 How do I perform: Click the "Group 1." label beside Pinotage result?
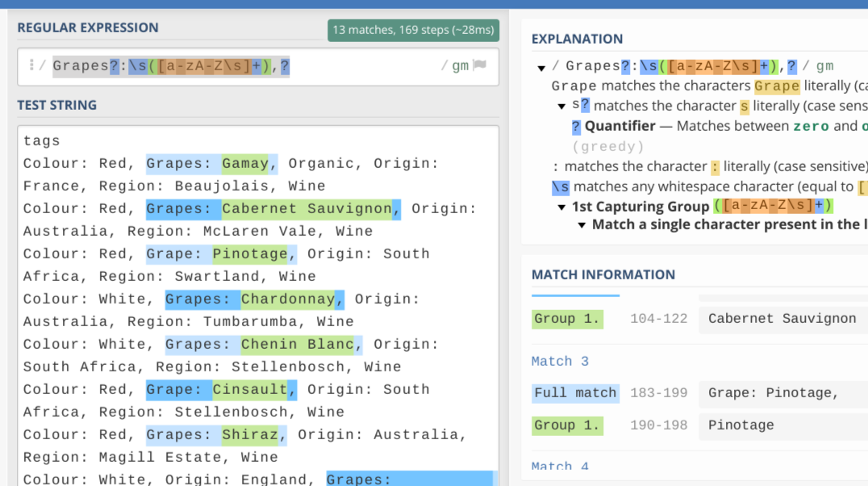tap(567, 425)
